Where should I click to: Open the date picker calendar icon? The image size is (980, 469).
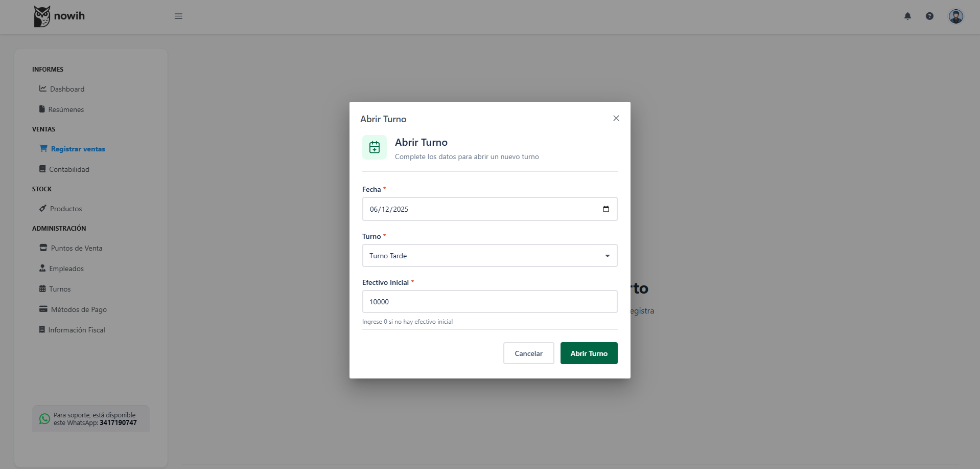[606, 209]
